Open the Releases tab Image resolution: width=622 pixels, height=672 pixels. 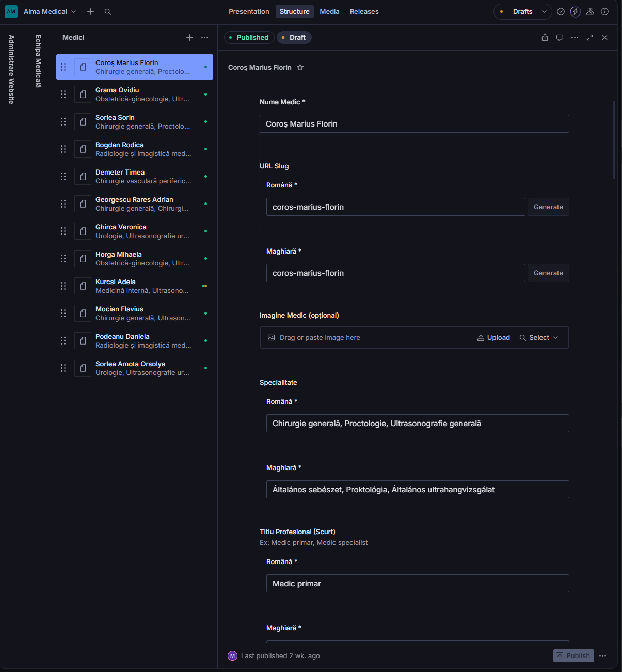(x=364, y=11)
